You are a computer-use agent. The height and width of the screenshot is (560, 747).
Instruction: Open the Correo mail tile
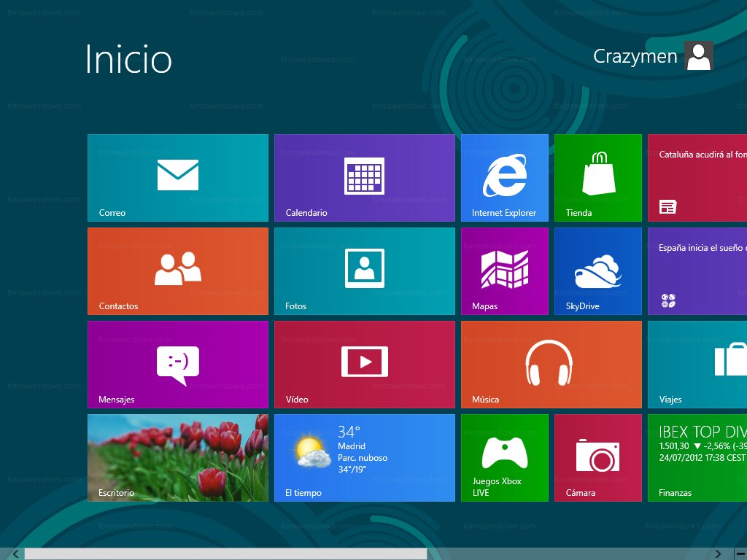tap(178, 178)
